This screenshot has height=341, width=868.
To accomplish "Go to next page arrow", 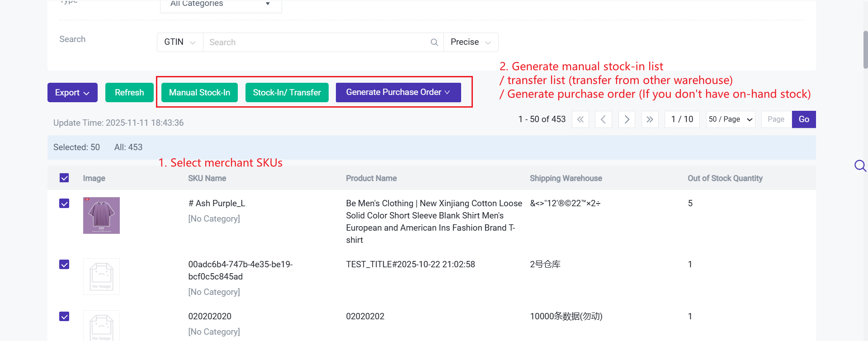I will point(627,119).
